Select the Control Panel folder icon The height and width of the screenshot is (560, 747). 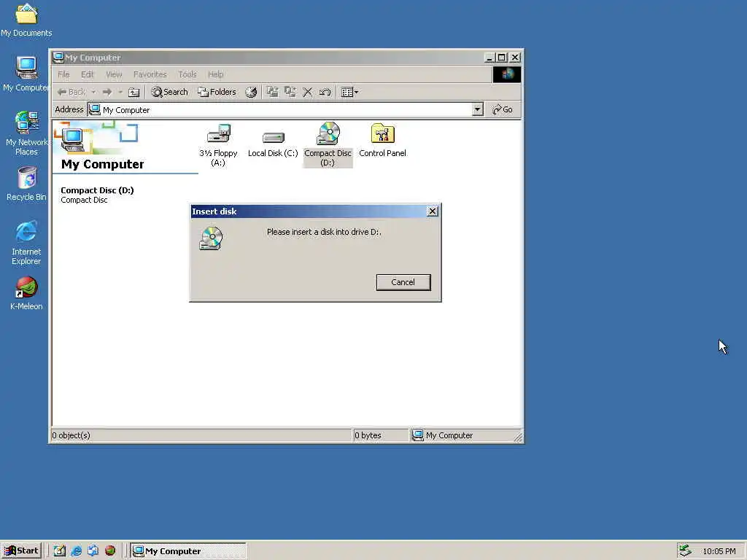tap(382, 141)
